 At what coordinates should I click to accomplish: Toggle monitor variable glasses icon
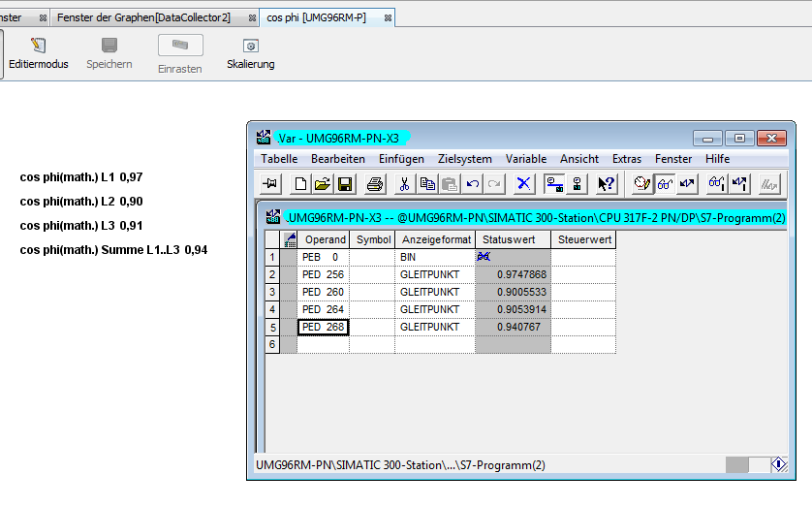click(x=665, y=183)
